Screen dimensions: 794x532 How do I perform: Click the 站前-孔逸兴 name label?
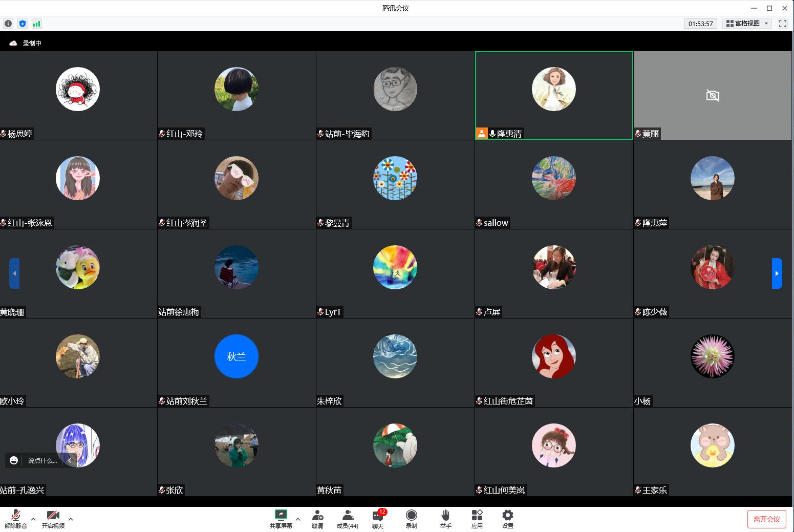22,490
